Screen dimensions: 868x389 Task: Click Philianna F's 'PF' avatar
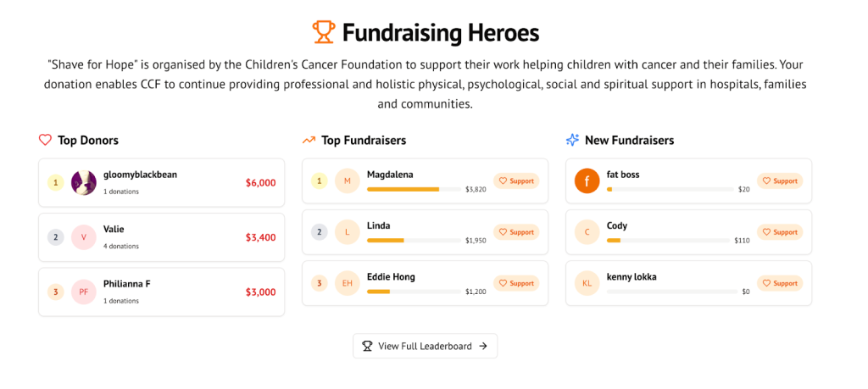tap(84, 292)
